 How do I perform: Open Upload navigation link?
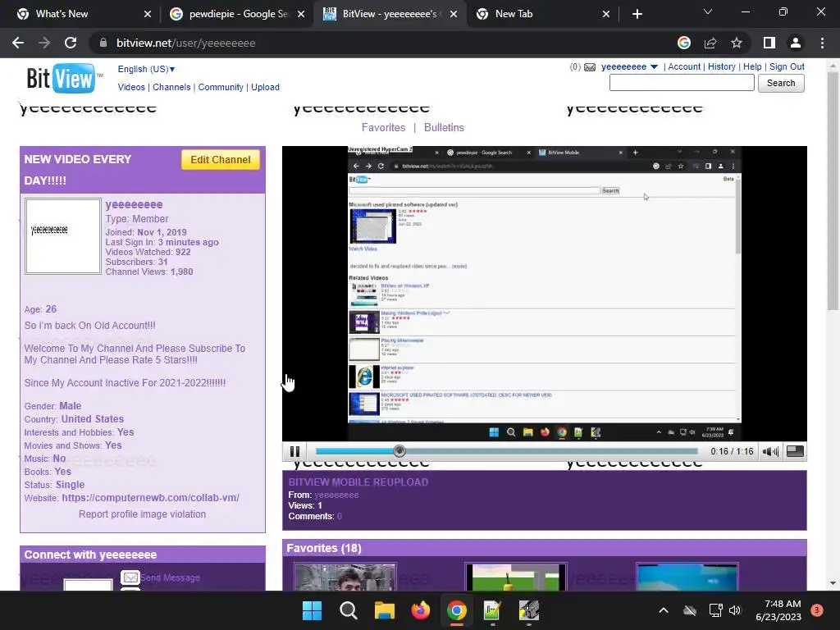pos(265,87)
